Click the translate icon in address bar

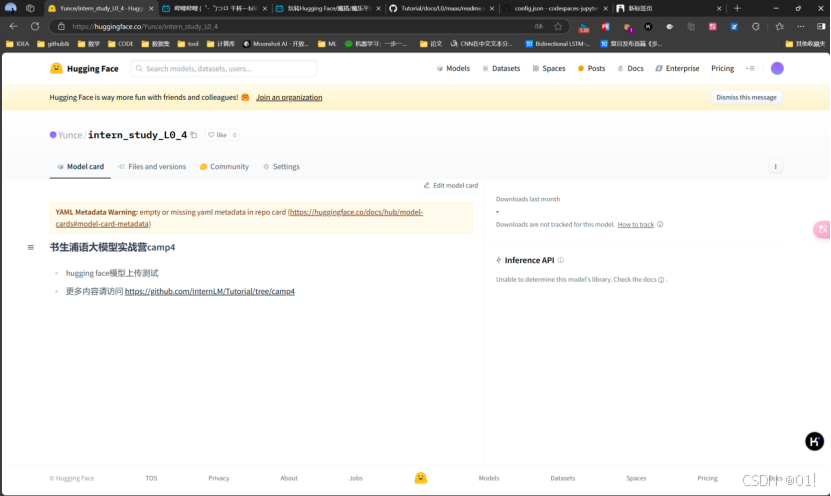pyautogui.click(x=539, y=26)
